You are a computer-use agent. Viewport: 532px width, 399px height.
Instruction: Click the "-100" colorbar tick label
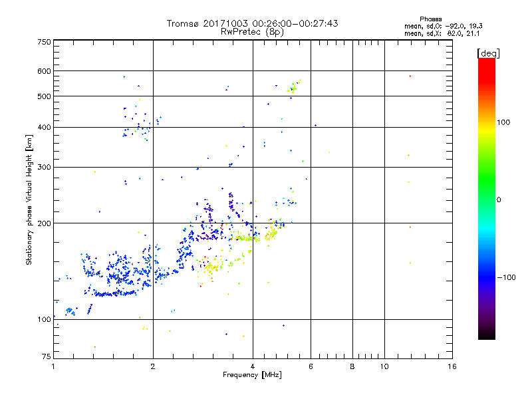coord(506,277)
